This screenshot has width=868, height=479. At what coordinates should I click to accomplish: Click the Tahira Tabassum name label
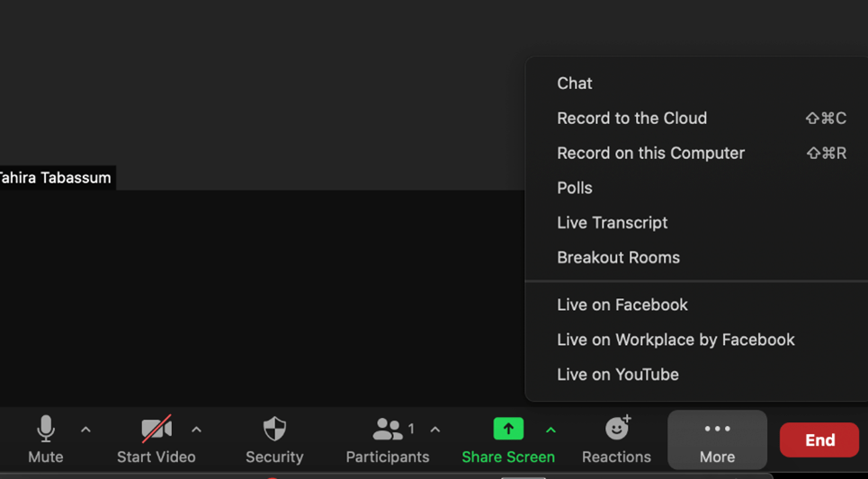(x=57, y=178)
